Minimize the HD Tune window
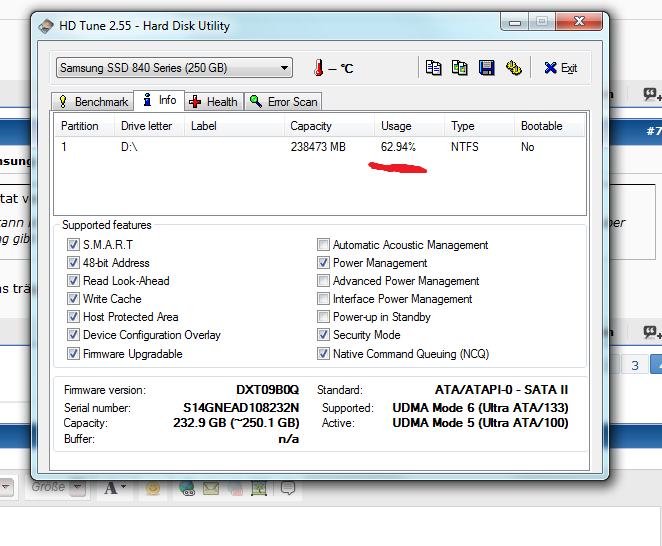Screen dimensions: 662x546 click(x=514, y=21)
